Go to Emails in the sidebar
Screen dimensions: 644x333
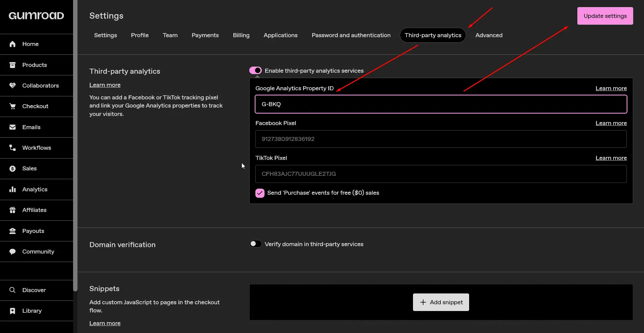click(37, 127)
